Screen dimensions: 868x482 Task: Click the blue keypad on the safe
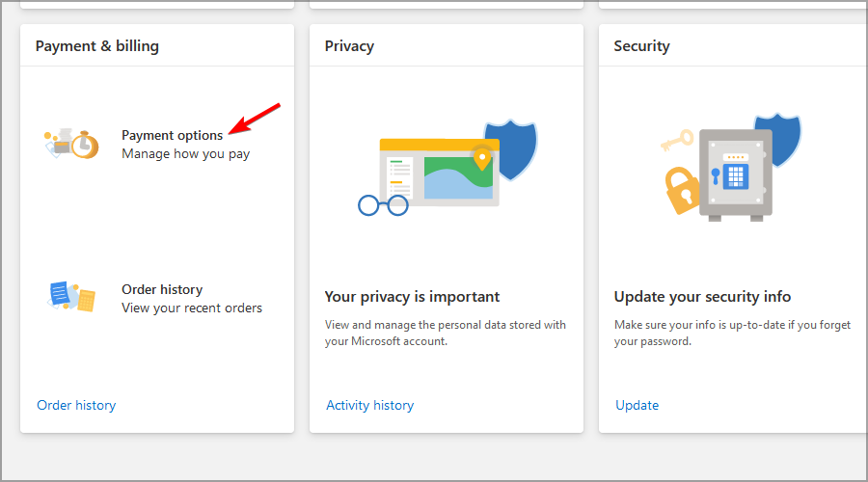click(737, 175)
